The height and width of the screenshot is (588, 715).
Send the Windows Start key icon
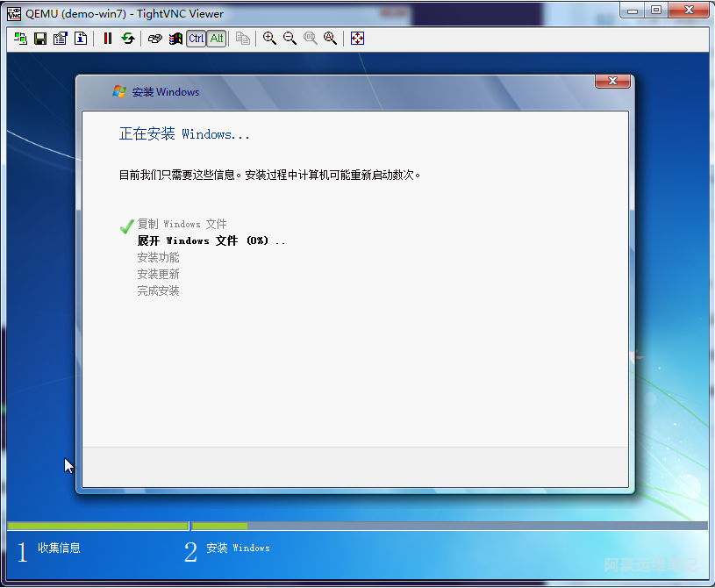175,39
